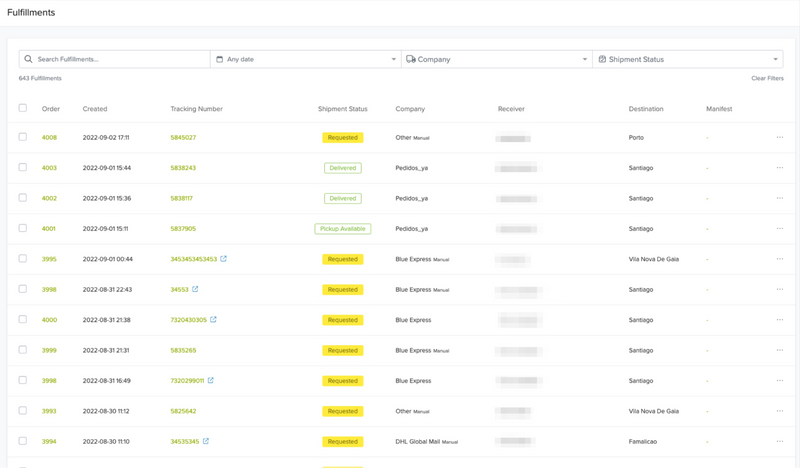The width and height of the screenshot is (800, 468).
Task: Sort by the Created column header
Action: click(x=95, y=109)
